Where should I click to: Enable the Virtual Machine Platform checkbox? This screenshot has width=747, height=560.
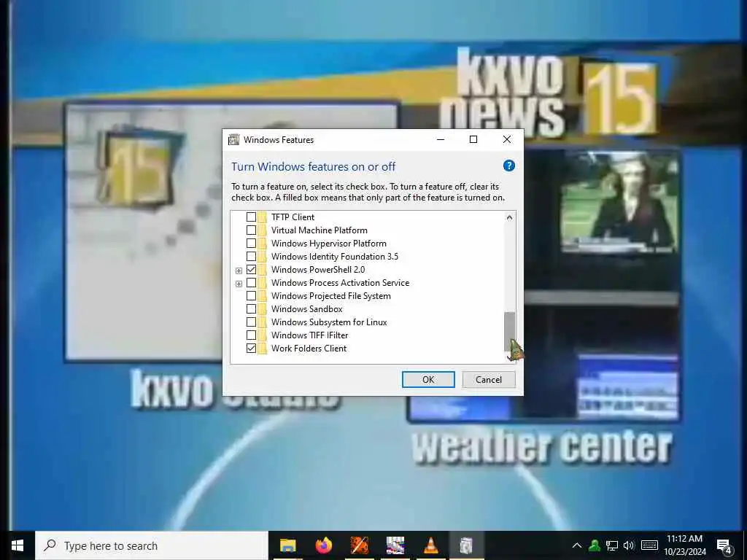pyautogui.click(x=251, y=230)
